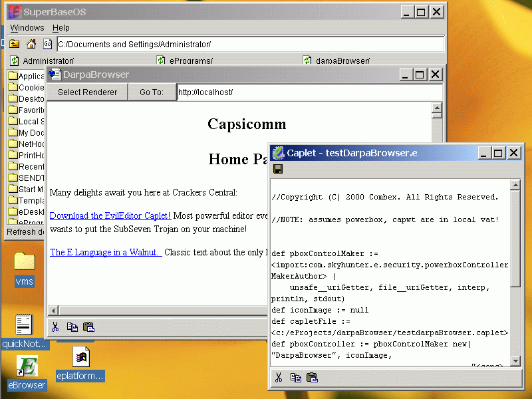
Task: Click the up-folder icon in SuperBaseOS toolbar
Action: point(14,44)
